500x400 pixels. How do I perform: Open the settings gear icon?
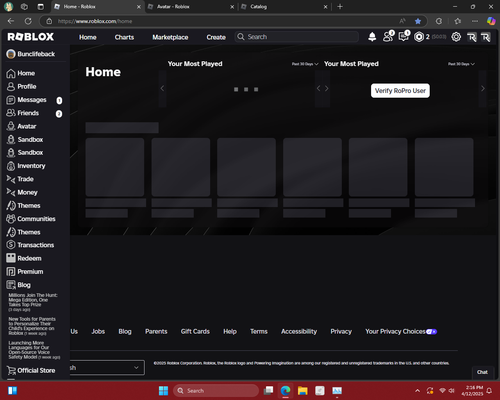pos(456,37)
